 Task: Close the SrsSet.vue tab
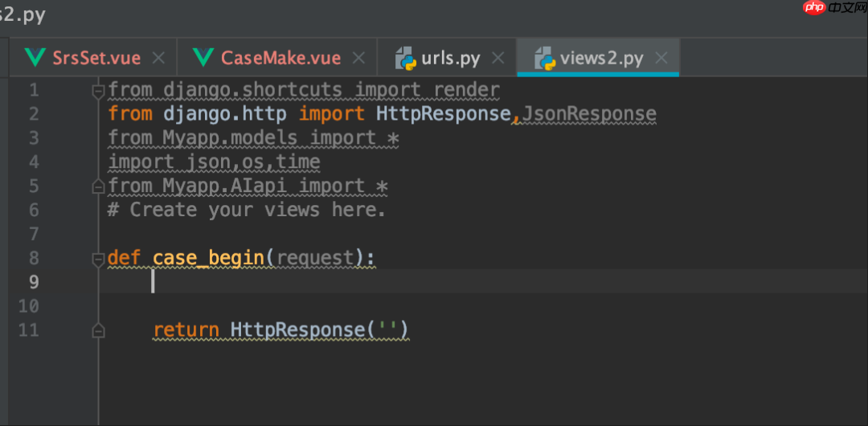tap(158, 58)
